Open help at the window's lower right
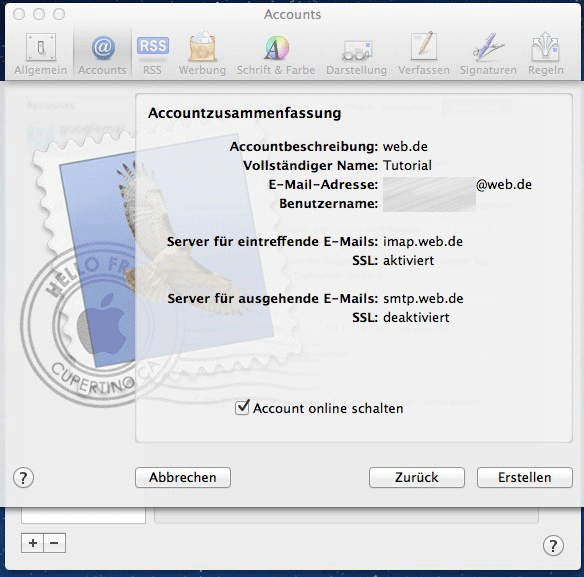584x577 pixels. 553,546
